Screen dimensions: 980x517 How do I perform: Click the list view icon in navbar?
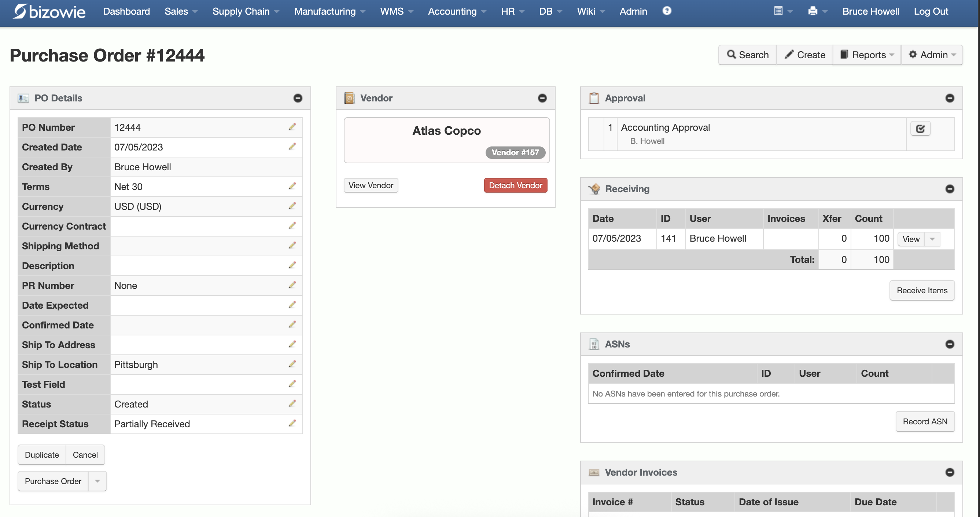(778, 11)
